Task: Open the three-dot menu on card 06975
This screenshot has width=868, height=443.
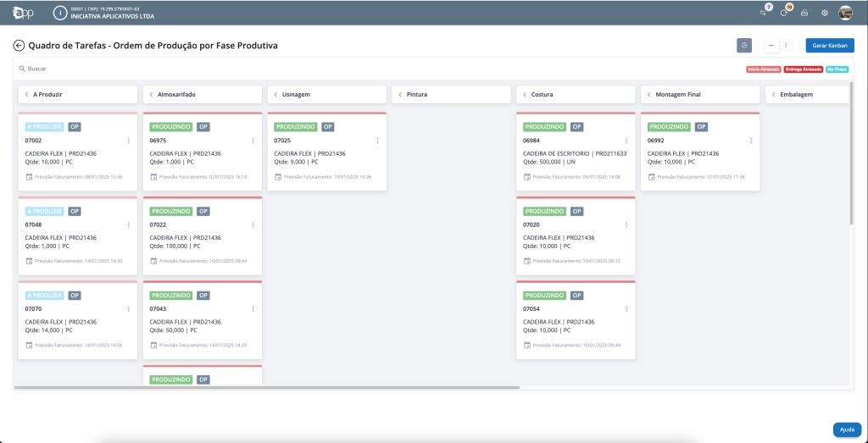Action: pyautogui.click(x=253, y=141)
